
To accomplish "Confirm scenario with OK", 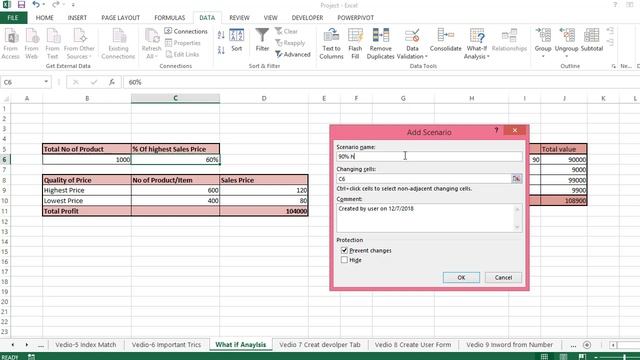I will pos(461,278).
